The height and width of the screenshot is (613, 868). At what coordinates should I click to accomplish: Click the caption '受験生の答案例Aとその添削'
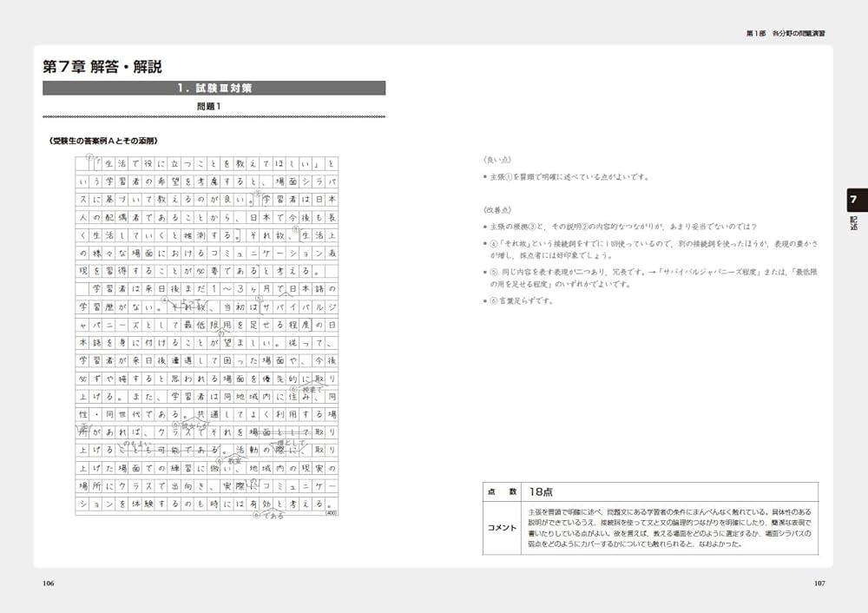(x=103, y=142)
